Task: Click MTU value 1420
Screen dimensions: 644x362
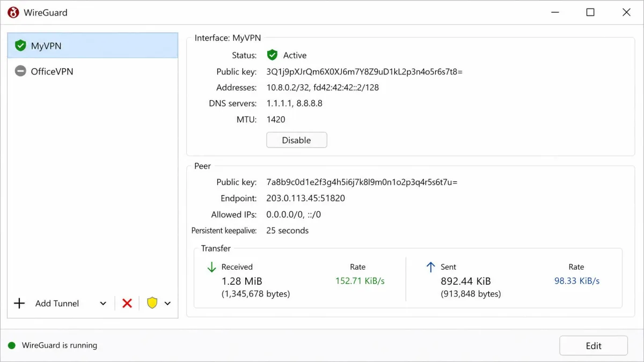Action: pyautogui.click(x=276, y=120)
